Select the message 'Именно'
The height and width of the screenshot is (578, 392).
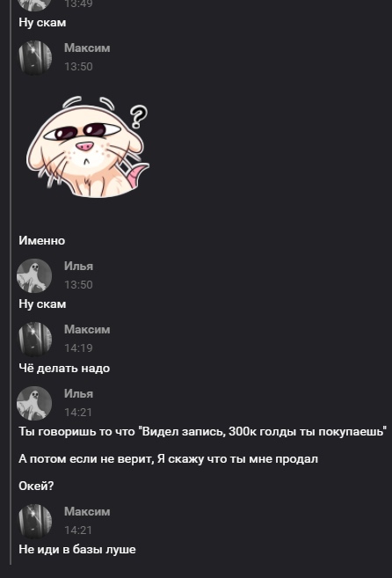[42, 241]
